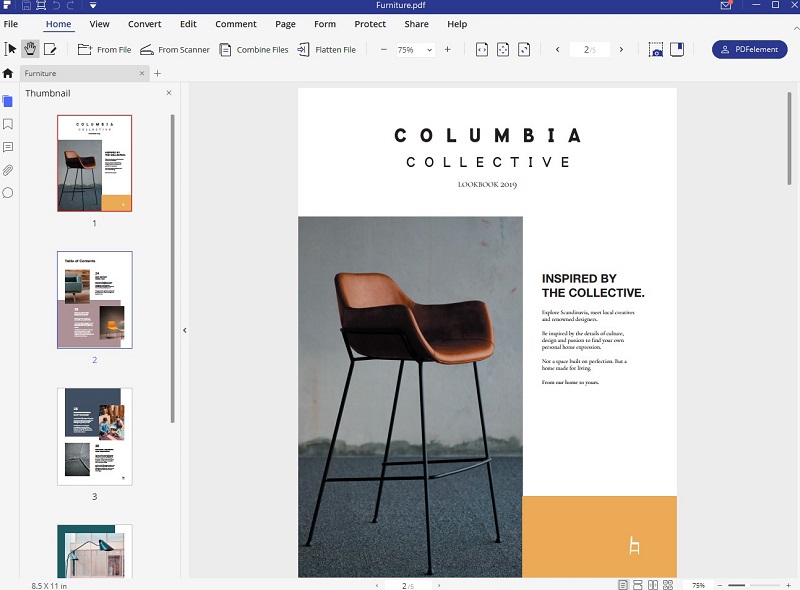Switch to two-page view in status bar
Viewport: 800px width, 590px height.
(652, 584)
